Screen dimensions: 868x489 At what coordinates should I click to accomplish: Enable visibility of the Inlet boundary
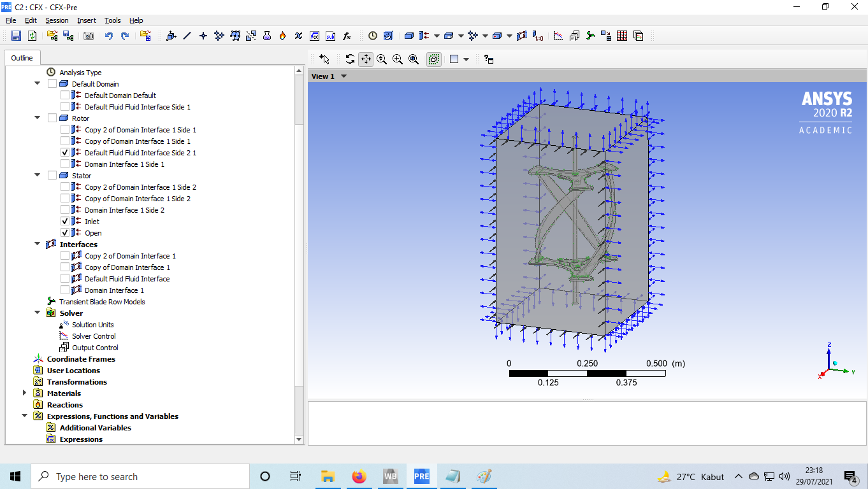(x=65, y=221)
